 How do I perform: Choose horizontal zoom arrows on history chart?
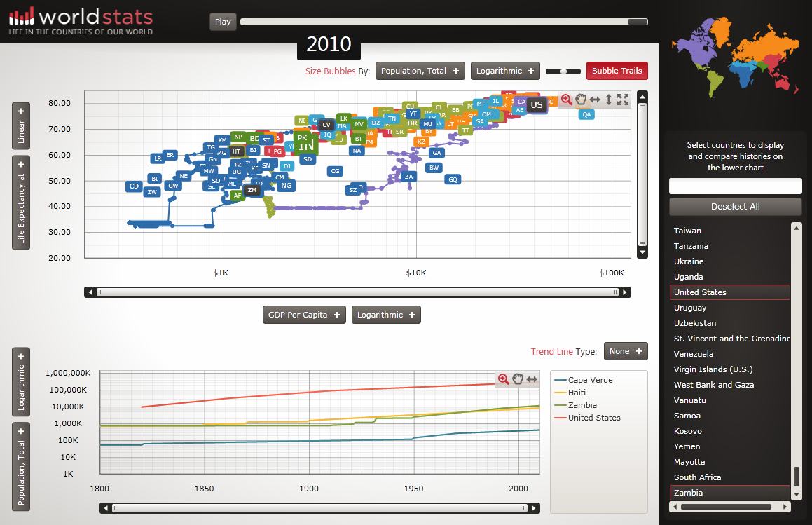[x=532, y=379]
